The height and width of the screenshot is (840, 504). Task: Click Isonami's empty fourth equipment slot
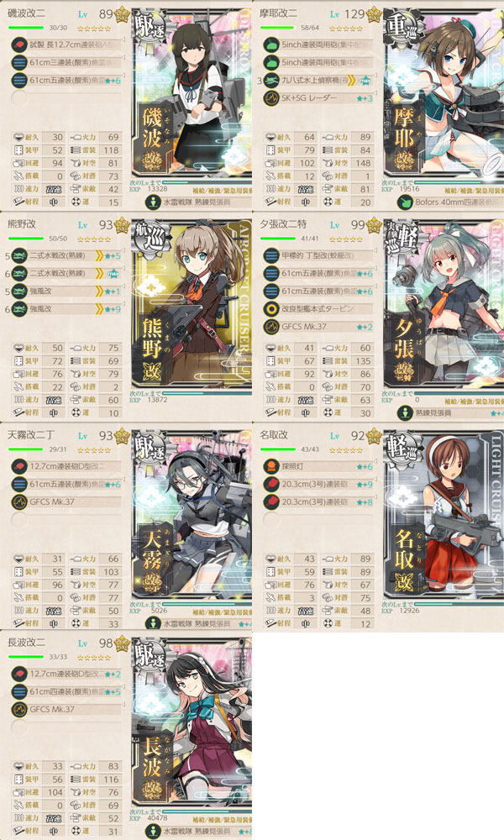coord(19,97)
